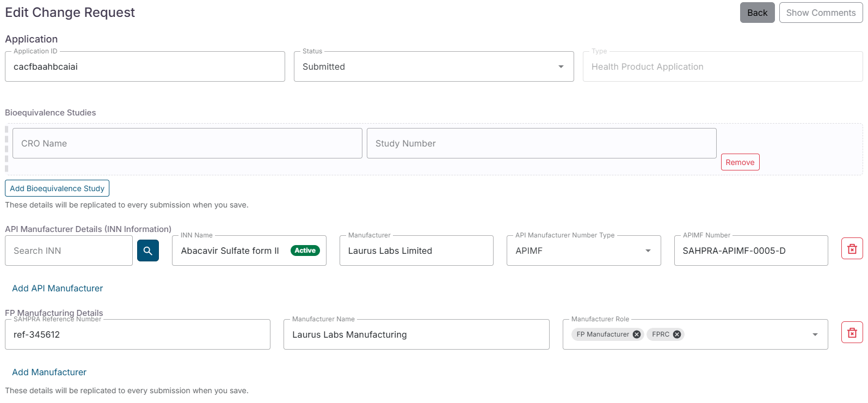Click Add API Manufacturer link
The height and width of the screenshot is (403, 868).
coord(58,288)
